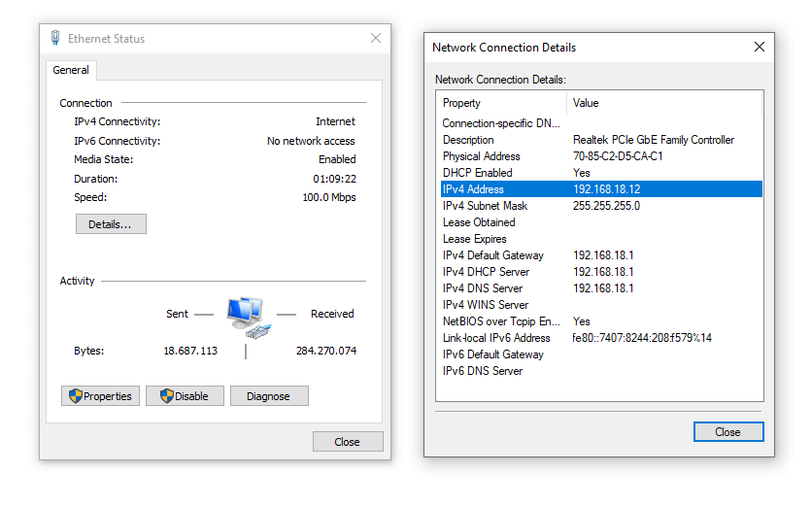812x506 pixels.
Task: Click the network computers activity icon
Action: (x=245, y=316)
